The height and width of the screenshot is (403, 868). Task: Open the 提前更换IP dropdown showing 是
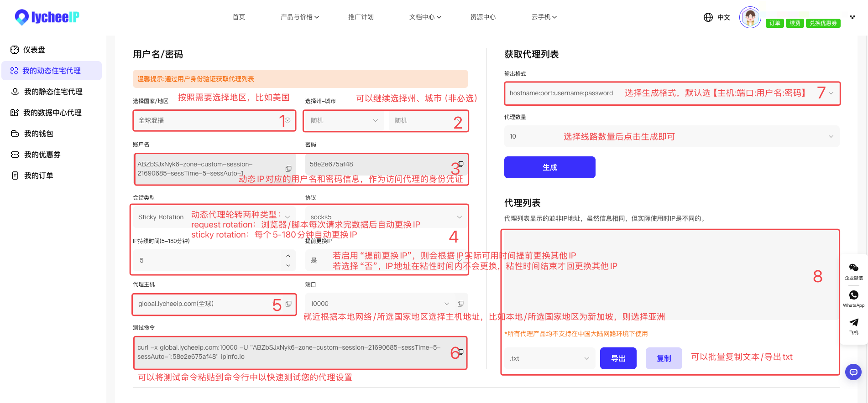[387, 260]
